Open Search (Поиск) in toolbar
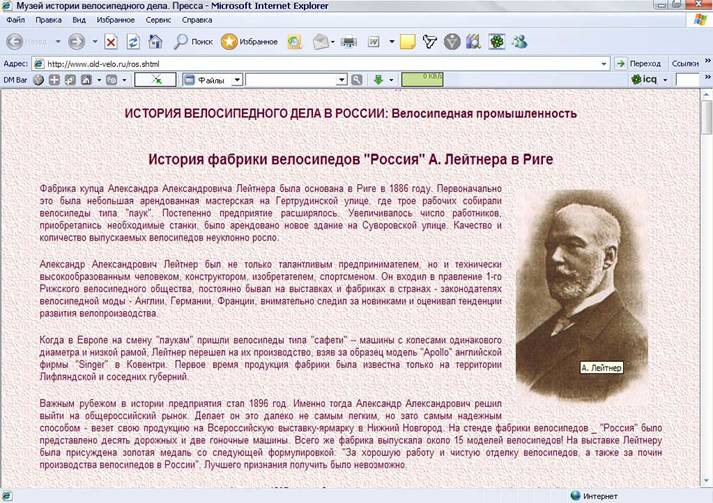This screenshot has width=713, height=503. tap(193, 42)
